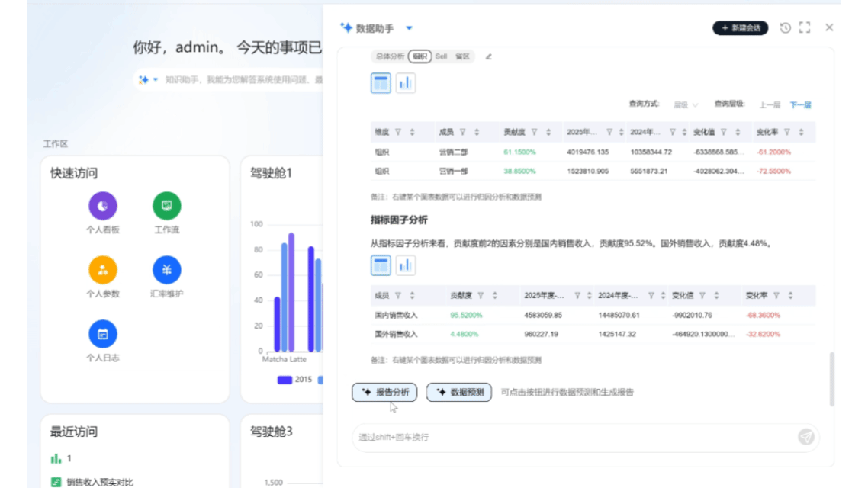Open the conversation history clock icon
The height and width of the screenshot is (488, 868).
click(785, 28)
